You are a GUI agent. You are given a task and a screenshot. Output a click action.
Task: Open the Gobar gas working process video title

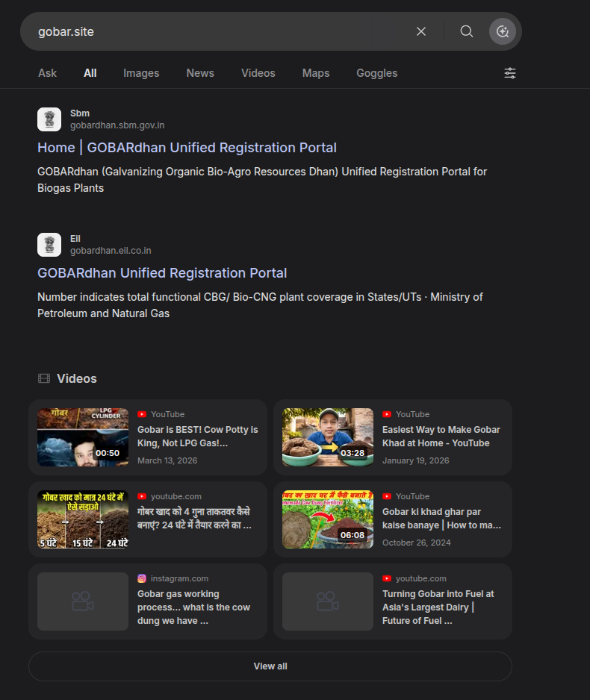(194, 607)
